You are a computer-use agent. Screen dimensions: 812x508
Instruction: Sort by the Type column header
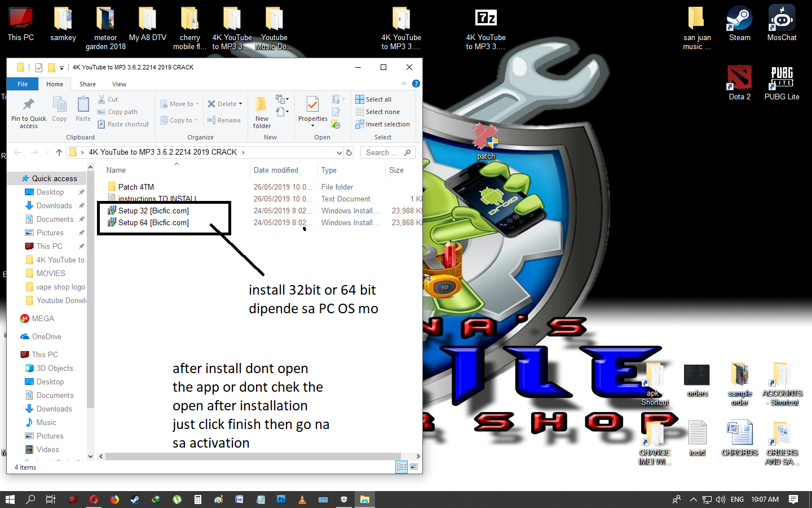point(329,170)
